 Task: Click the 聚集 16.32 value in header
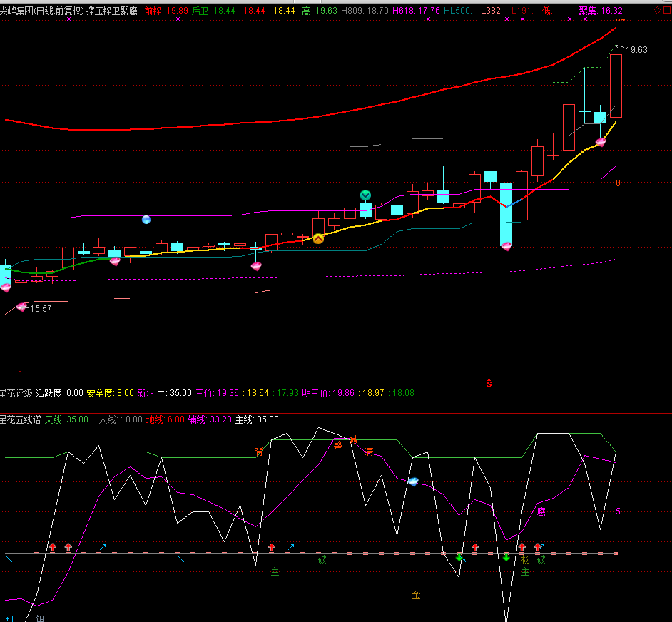(x=600, y=11)
